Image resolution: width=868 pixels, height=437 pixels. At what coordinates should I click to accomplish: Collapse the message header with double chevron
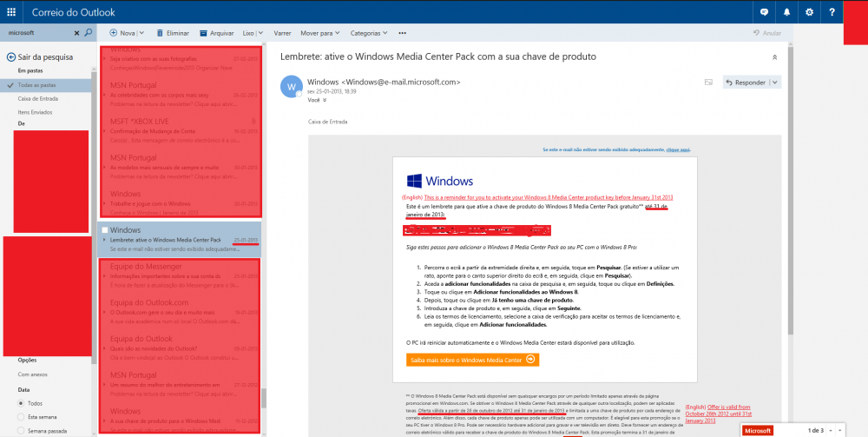773,57
